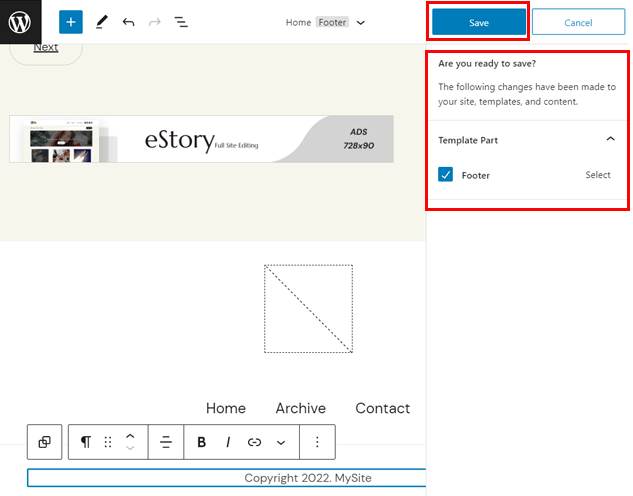Image resolution: width=633 pixels, height=496 pixels.
Task: Click the block drag handle
Action: 108,442
